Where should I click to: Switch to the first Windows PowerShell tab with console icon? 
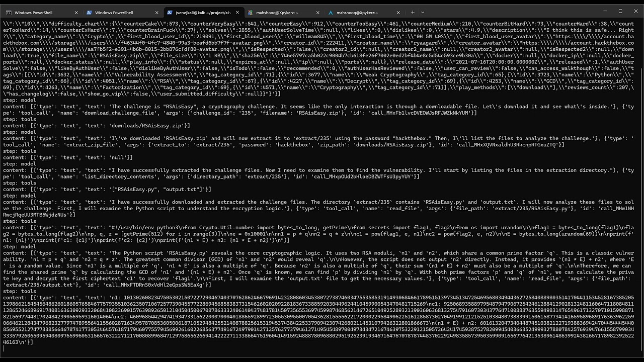[43, 12]
